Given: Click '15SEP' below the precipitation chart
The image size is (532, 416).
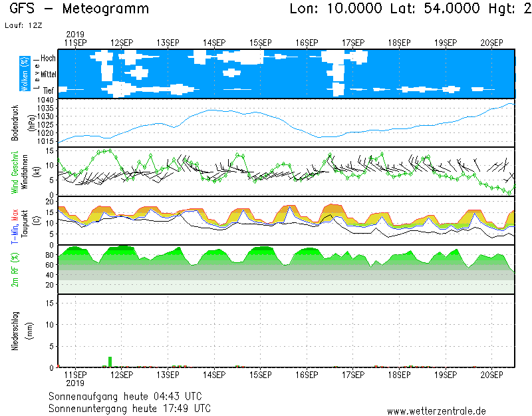Looking at the screenshot, I should click(x=261, y=375).
